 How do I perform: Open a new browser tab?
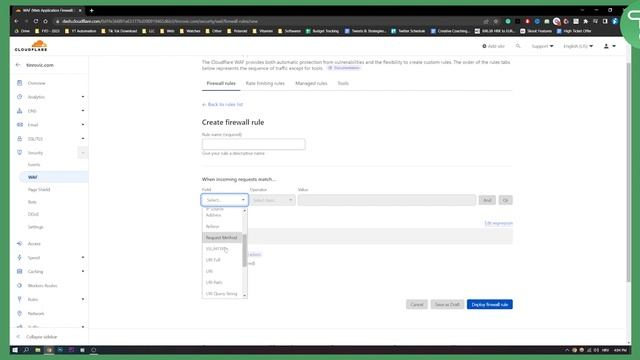91,10
